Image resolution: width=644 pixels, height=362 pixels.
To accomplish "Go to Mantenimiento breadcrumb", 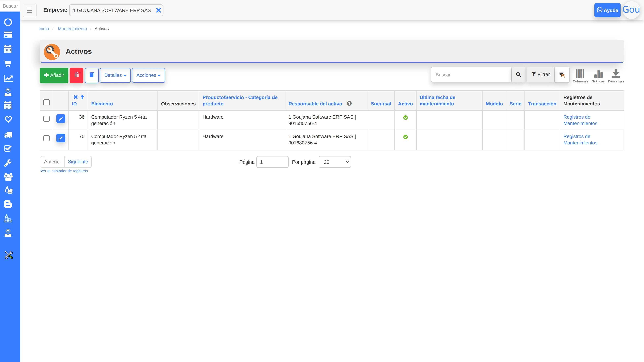I will coord(72,29).
